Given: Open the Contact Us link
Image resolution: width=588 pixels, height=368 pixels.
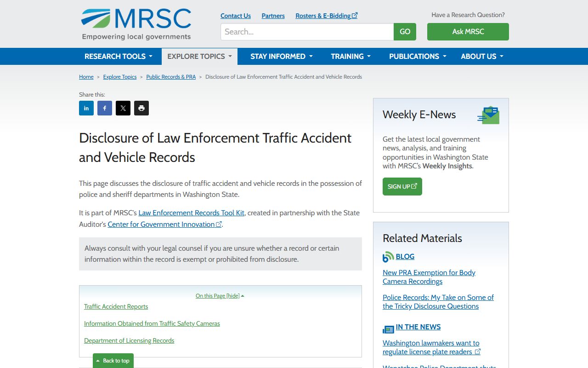Looking at the screenshot, I should [236, 16].
